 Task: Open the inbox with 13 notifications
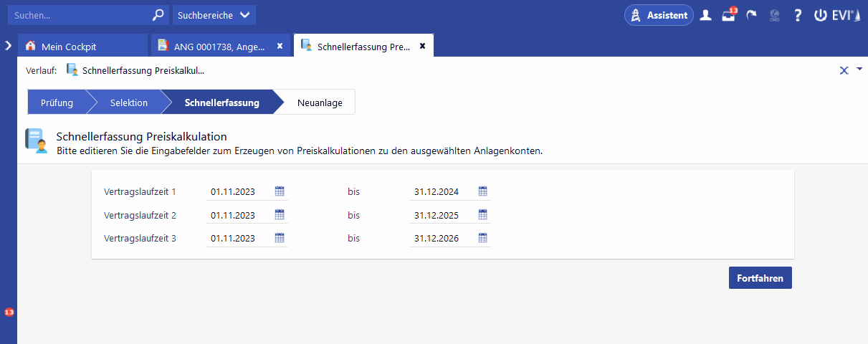[x=728, y=15]
